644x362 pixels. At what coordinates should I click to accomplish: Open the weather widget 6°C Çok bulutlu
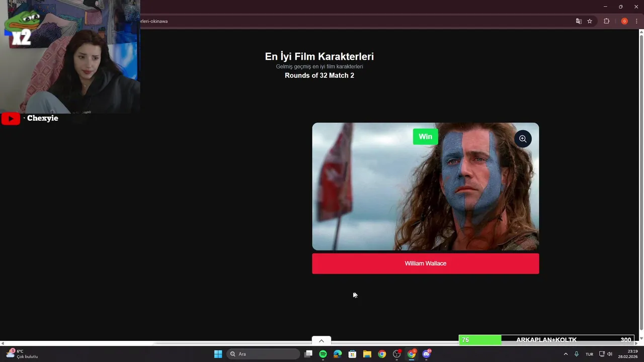(22, 354)
